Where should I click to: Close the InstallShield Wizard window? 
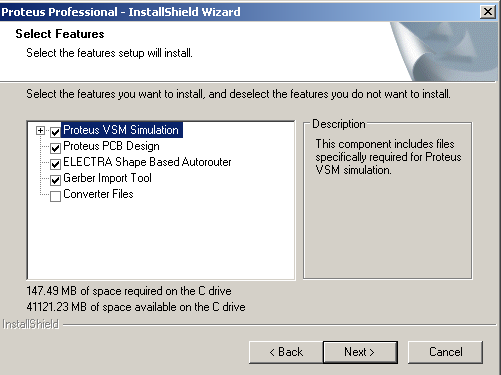pos(488,12)
